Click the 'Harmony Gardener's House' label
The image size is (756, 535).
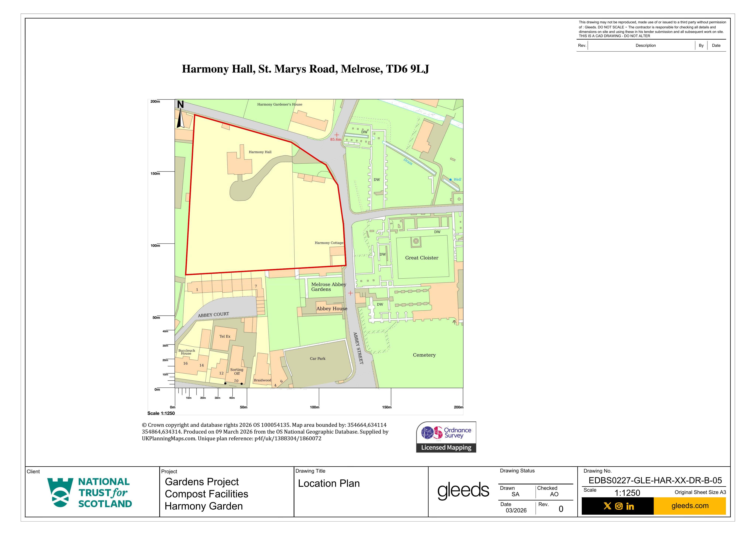point(280,105)
